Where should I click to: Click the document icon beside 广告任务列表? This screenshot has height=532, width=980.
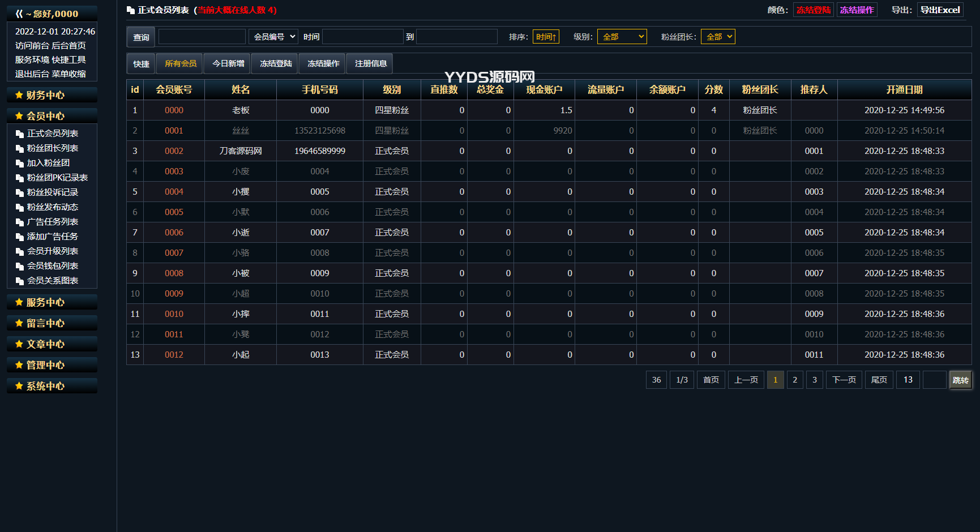click(20, 222)
